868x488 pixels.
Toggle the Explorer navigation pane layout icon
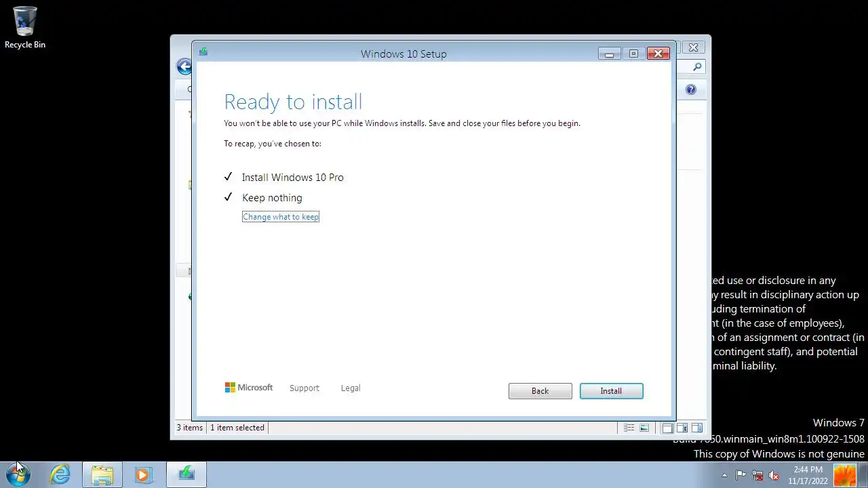coord(667,428)
